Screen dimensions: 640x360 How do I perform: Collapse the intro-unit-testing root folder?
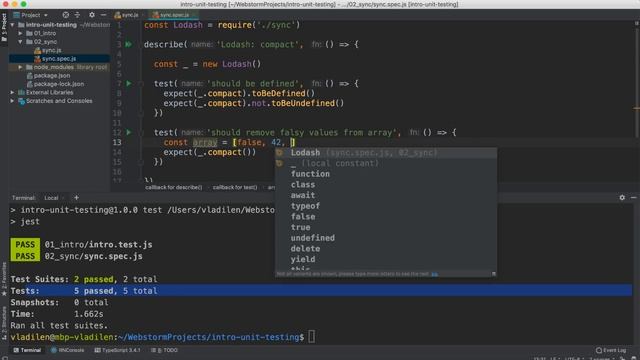(x=13, y=25)
